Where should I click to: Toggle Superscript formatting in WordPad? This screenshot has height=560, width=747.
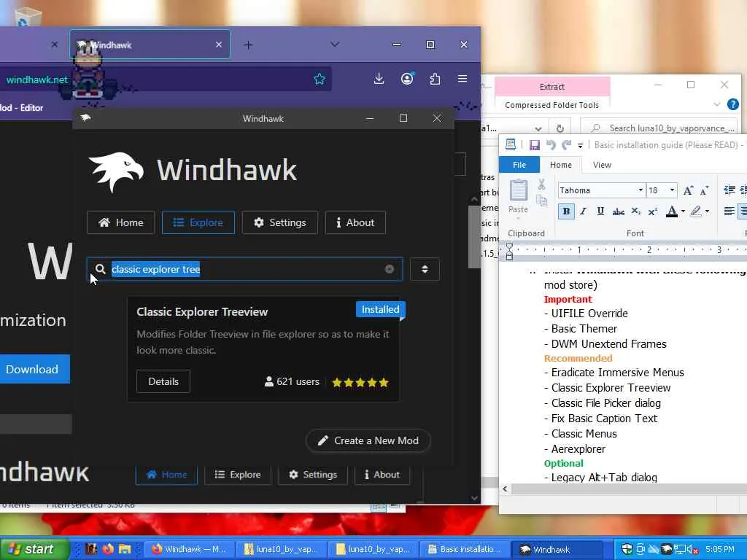(x=653, y=211)
